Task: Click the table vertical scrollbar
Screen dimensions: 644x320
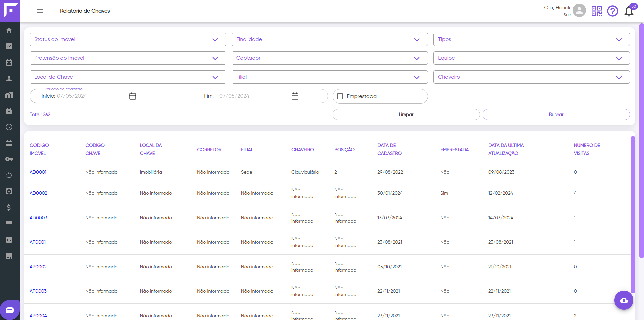Action: pos(633,215)
